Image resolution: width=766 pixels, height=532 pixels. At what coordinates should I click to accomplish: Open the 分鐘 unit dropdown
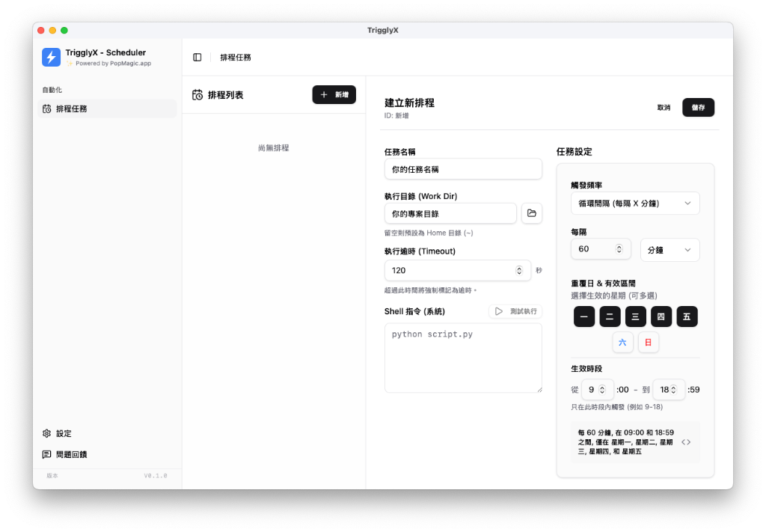[x=670, y=250]
